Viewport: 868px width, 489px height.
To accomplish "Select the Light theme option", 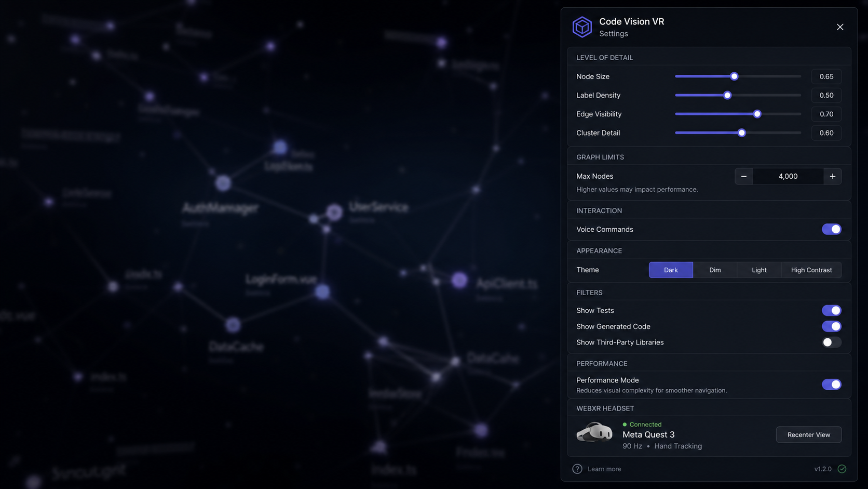I will [759, 270].
